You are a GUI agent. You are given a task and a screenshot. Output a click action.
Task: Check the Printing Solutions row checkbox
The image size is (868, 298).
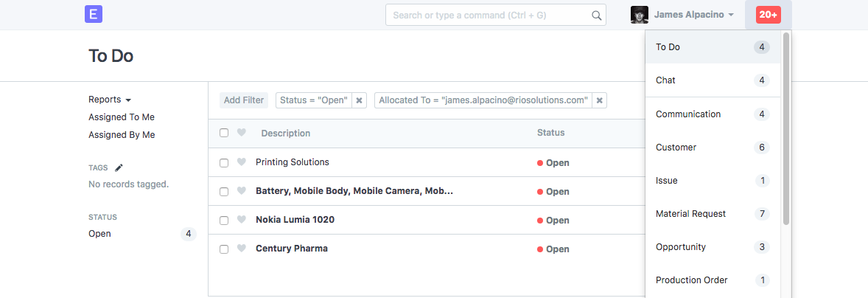pyautogui.click(x=224, y=162)
